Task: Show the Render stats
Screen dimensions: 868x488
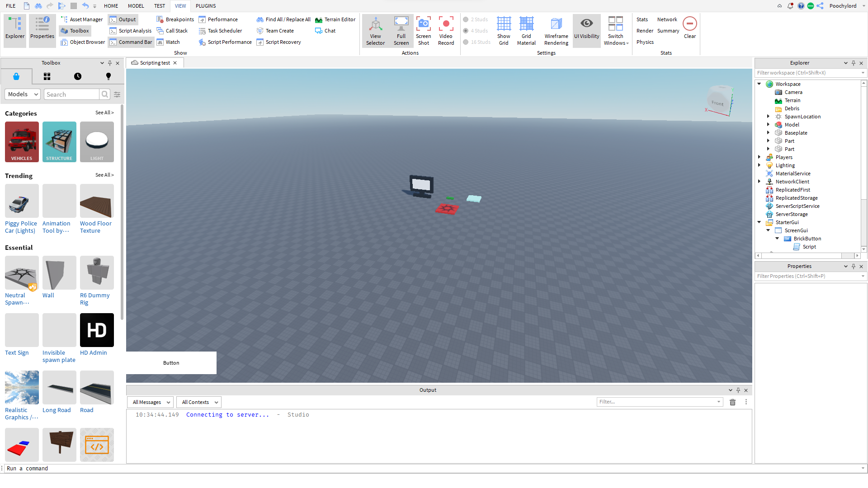Action: [645, 31]
